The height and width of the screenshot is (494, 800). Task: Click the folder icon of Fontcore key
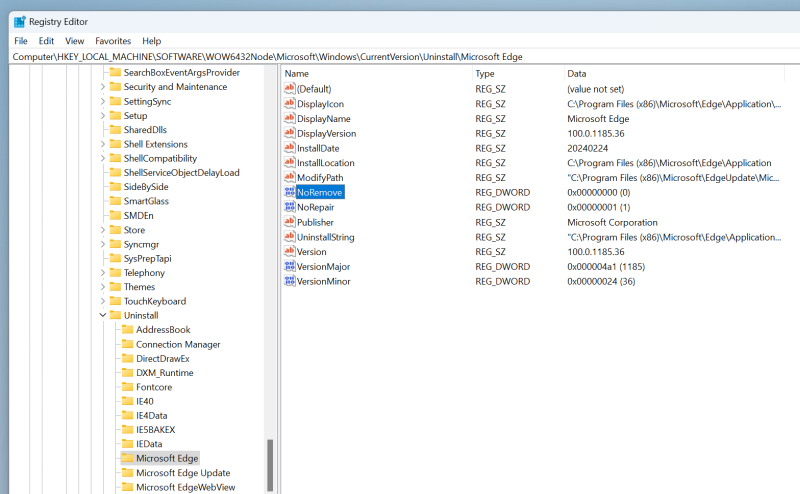pos(128,386)
